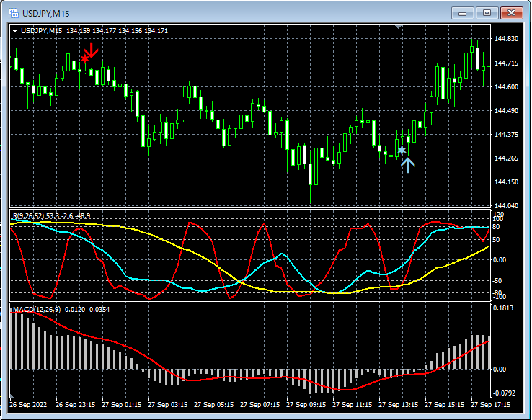Minimize the USDJPY,M15 chart window
The image size is (532, 420).
click(463, 13)
